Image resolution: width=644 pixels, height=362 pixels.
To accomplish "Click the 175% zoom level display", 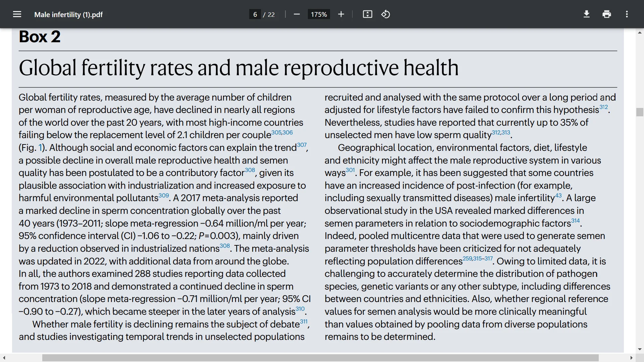I will [318, 14].
